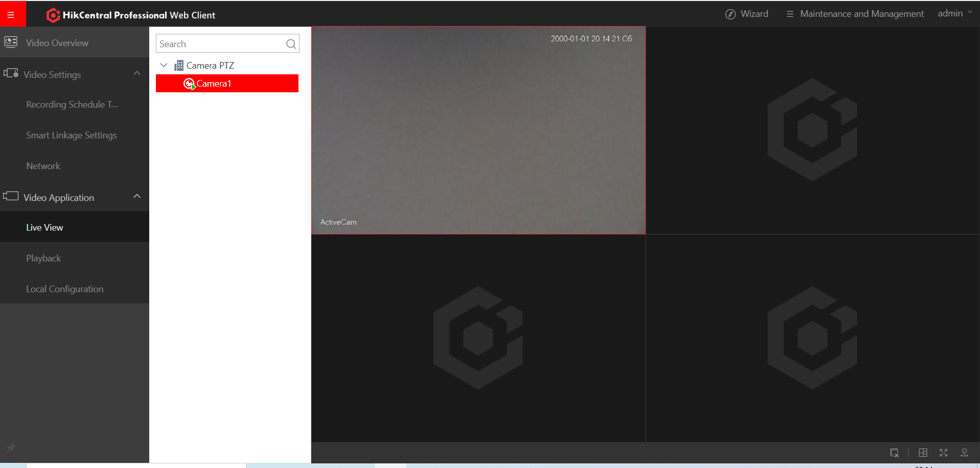Select the empty bottom-left video window
The image size is (980, 468).
pos(478,338)
